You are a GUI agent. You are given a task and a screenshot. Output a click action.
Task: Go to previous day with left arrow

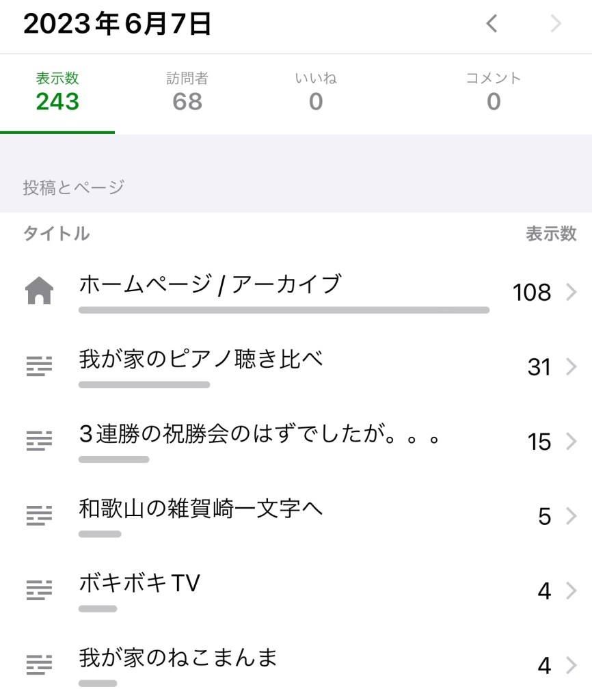(x=492, y=24)
